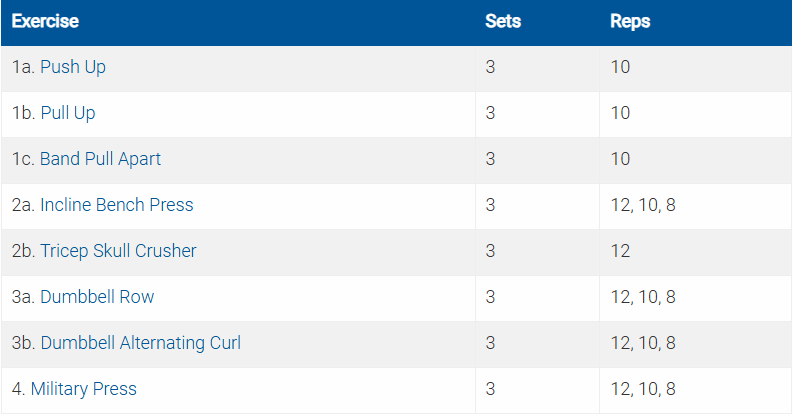Click the Exercise column header
The width and height of the screenshot is (793, 416).
coord(45,22)
